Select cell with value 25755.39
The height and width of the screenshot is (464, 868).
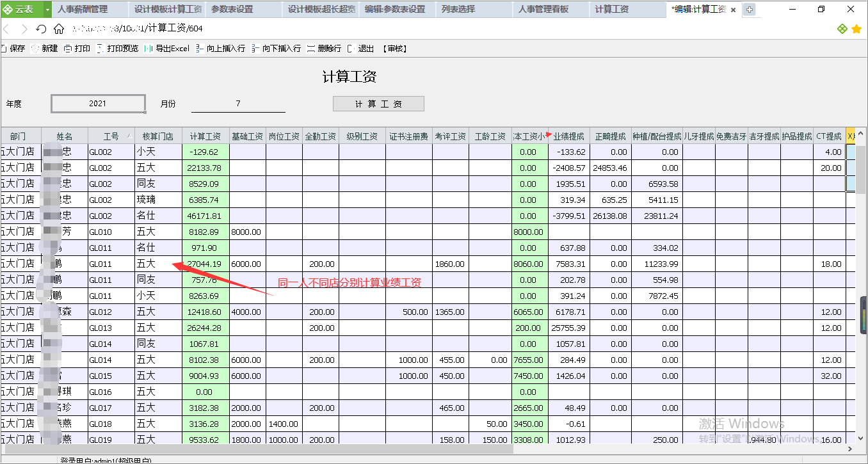pyautogui.click(x=569, y=328)
